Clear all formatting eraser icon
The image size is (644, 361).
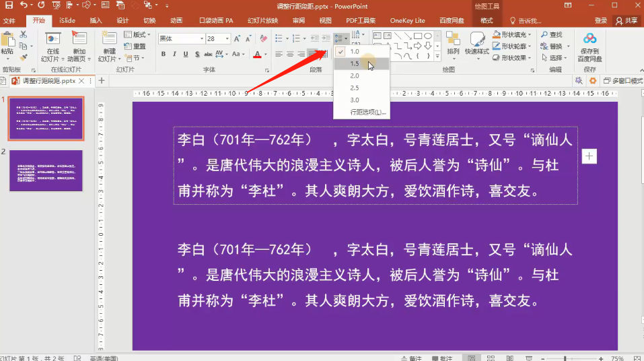coord(263,38)
